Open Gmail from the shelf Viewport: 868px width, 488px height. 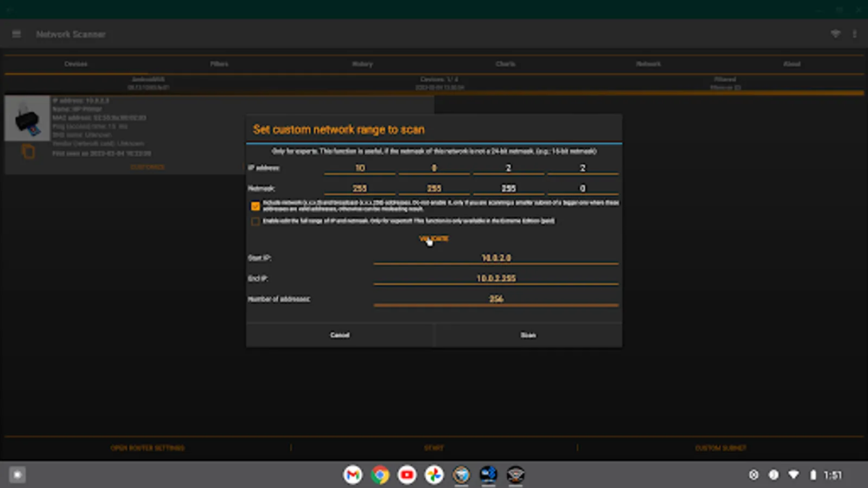point(353,475)
